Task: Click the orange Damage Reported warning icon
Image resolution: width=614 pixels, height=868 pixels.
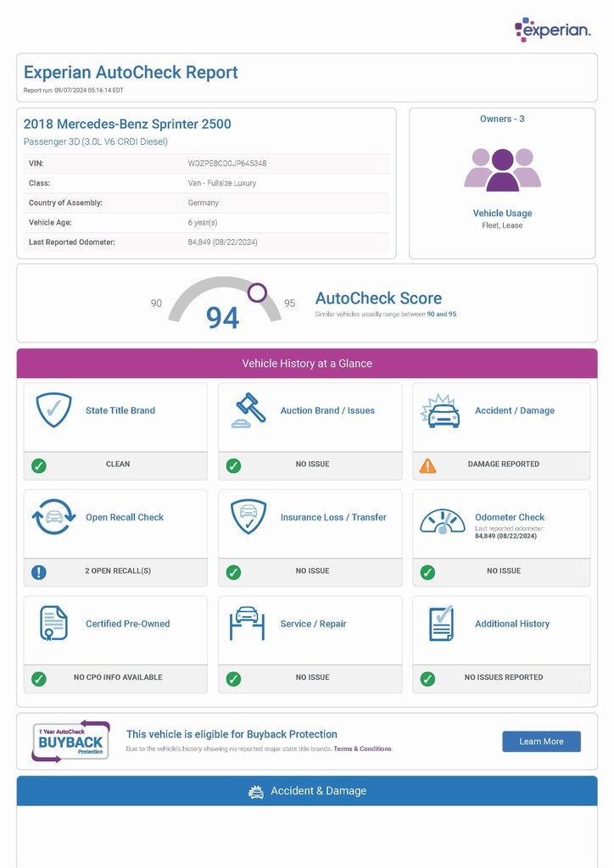Action: coord(428,465)
